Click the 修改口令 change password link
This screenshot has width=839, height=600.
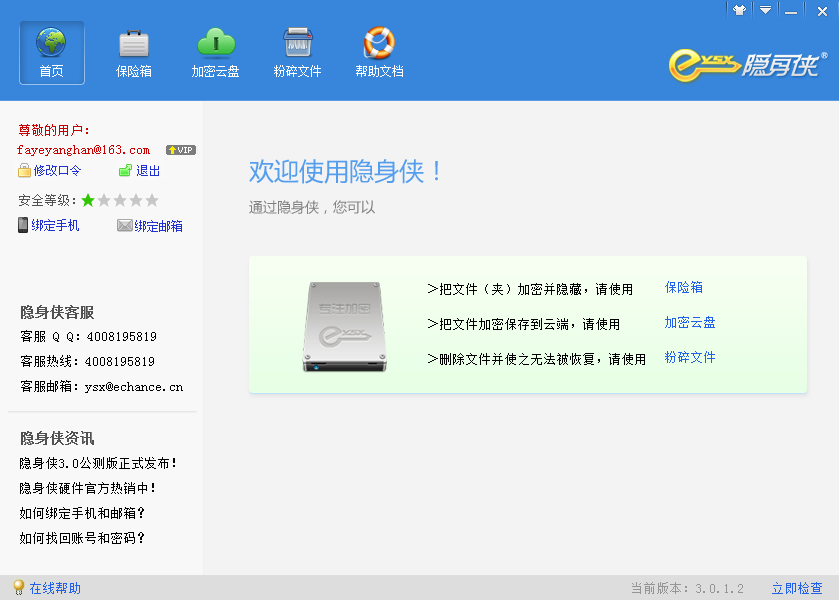[x=57, y=171]
